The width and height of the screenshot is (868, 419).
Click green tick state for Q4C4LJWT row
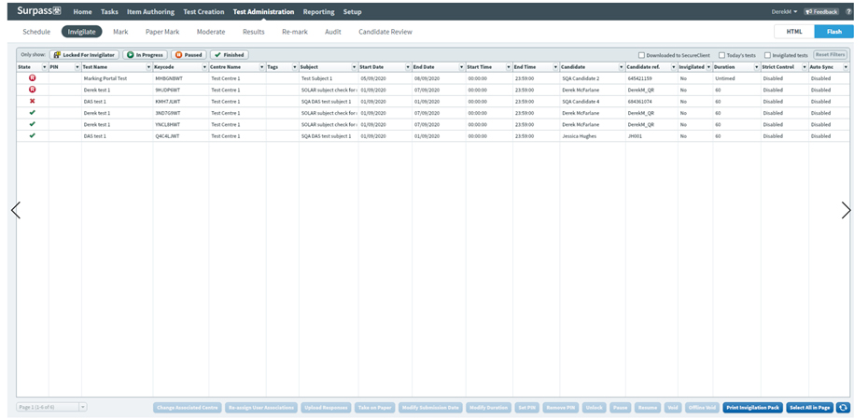(x=32, y=135)
